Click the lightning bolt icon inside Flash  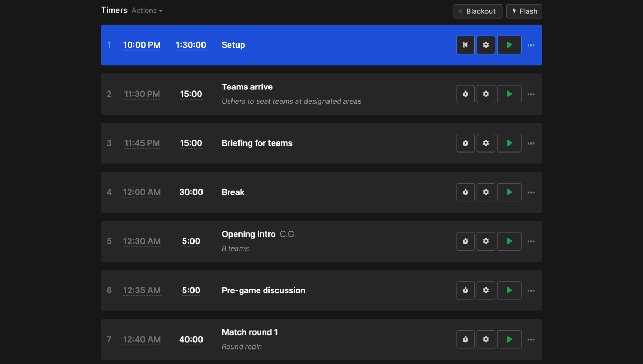tap(515, 11)
